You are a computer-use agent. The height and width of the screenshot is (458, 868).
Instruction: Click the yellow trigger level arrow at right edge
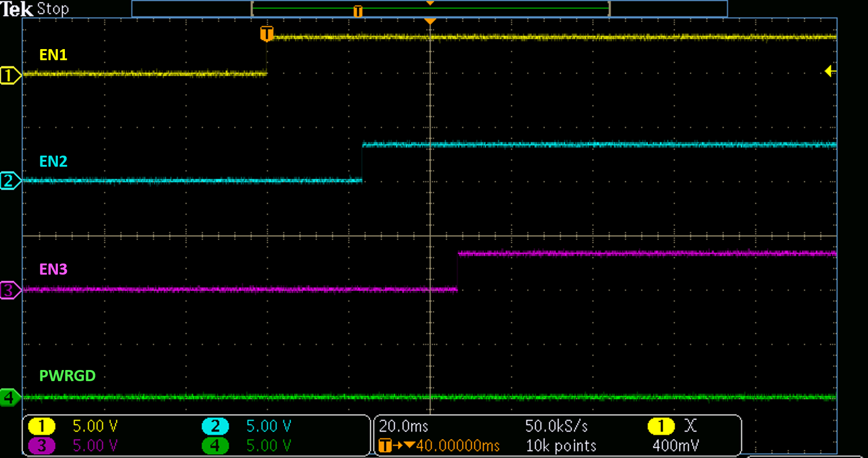(830, 71)
